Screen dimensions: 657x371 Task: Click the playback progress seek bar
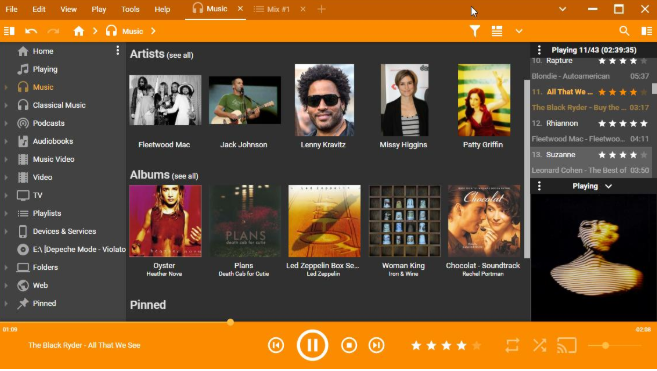pyautogui.click(x=328, y=322)
